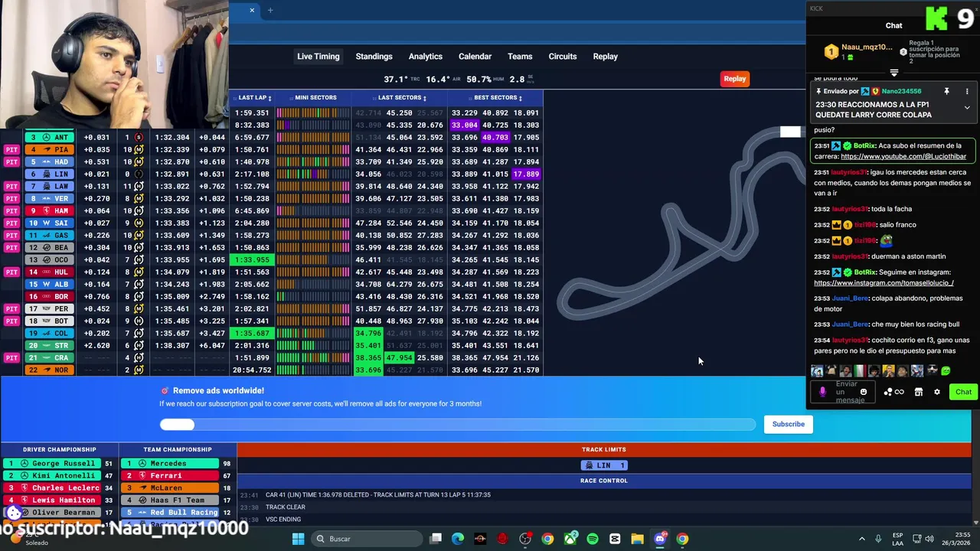
Task: Open Task View on the taskbar
Action: 436,539
